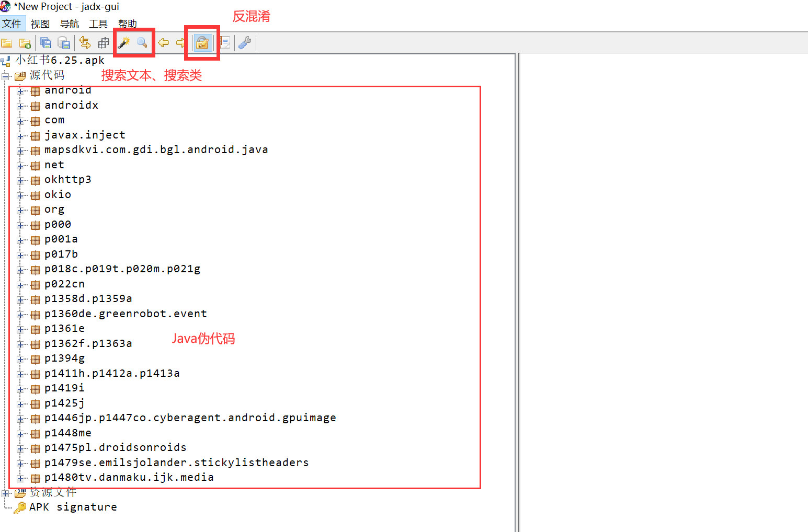Expand the net package
The width and height of the screenshot is (808, 532).
(x=20, y=166)
